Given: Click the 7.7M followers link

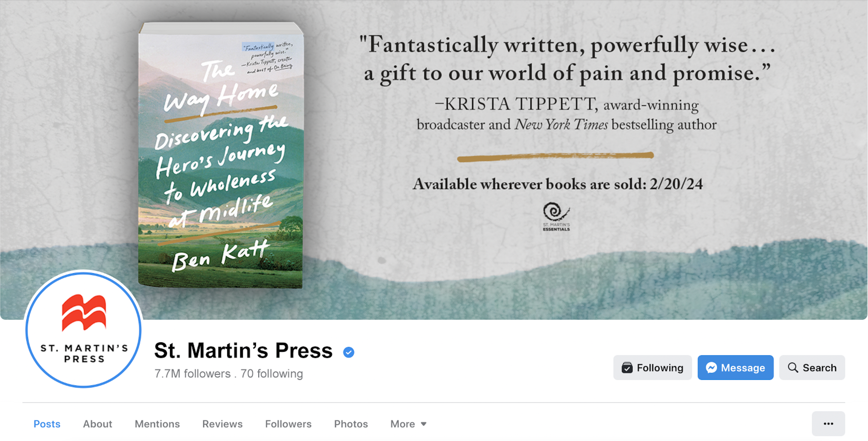Looking at the screenshot, I should click(192, 374).
